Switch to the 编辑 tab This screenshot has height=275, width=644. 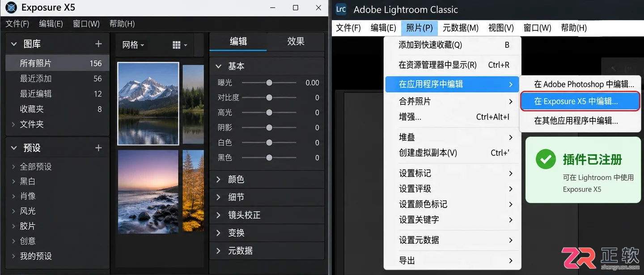pos(238,41)
